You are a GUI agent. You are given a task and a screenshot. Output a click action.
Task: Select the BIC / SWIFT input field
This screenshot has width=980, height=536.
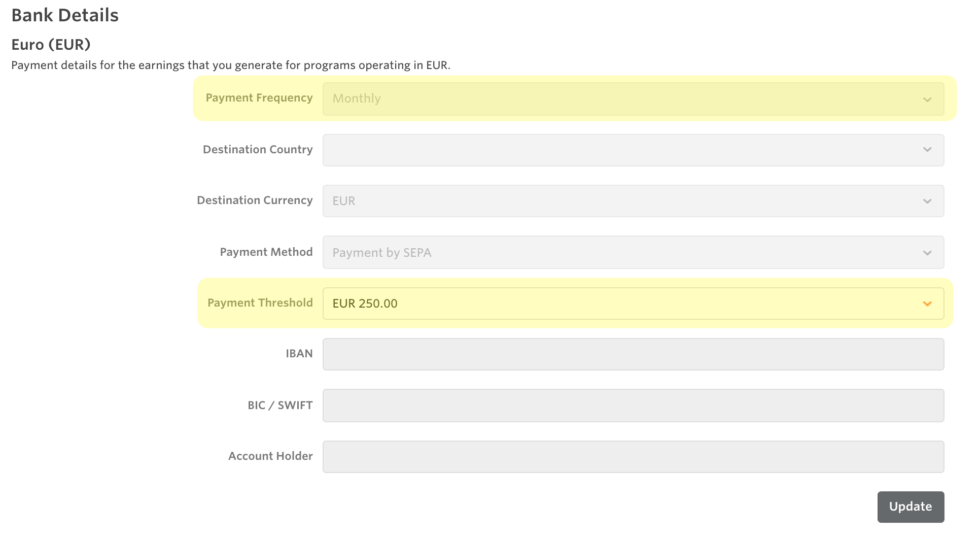633,405
